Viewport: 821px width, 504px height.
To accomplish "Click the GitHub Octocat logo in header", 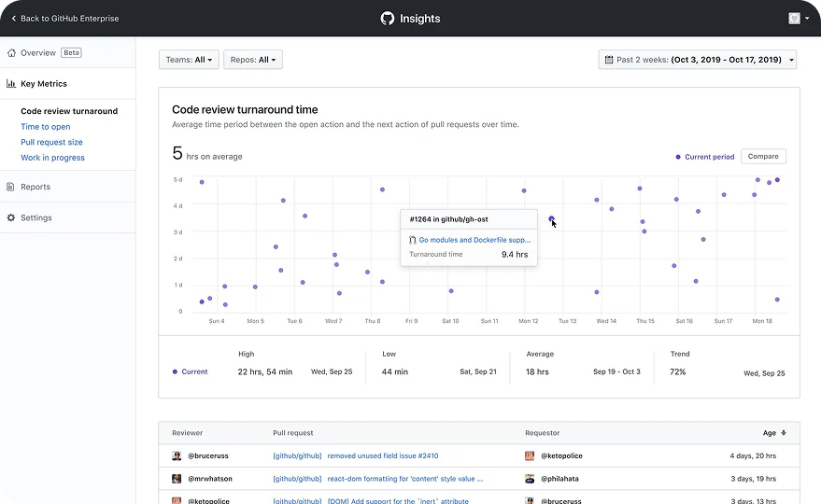I will point(387,19).
